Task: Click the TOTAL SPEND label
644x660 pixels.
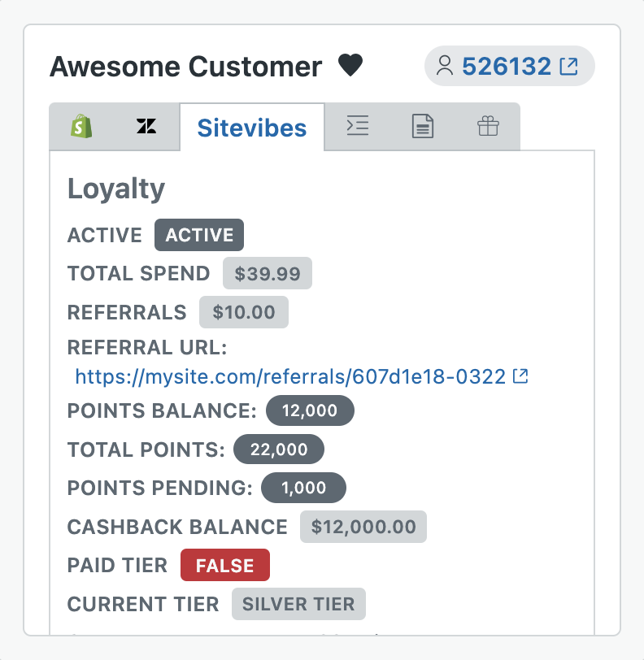Action: (x=138, y=274)
